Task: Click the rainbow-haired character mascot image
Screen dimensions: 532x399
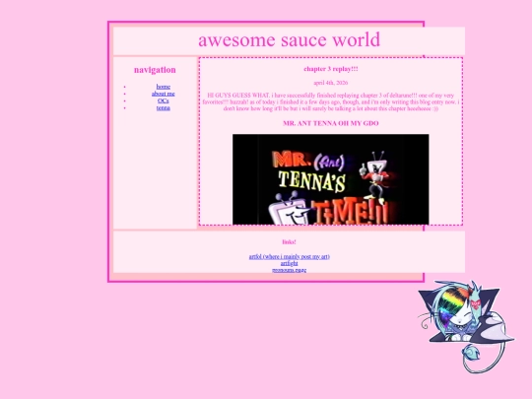Action: pos(465,326)
